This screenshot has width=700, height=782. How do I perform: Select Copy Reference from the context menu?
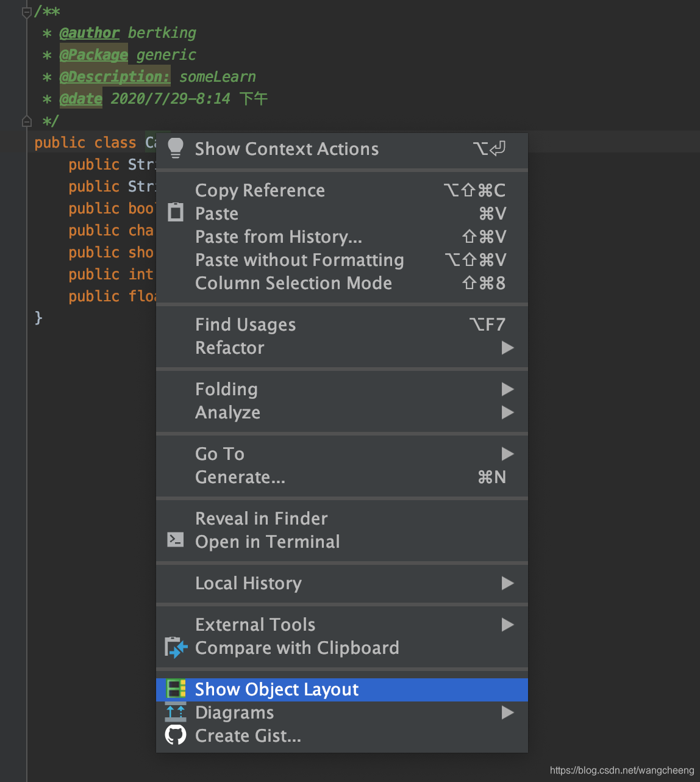click(x=260, y=190)
